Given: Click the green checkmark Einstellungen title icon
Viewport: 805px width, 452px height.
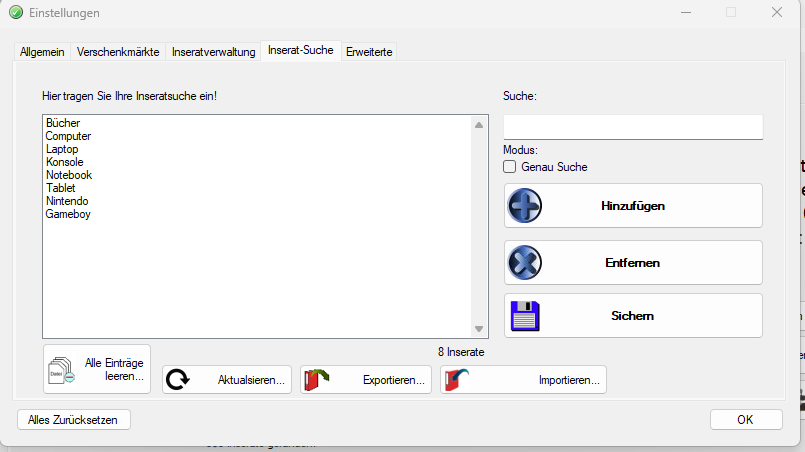Looking at the screenshot, I should (16, 13).
